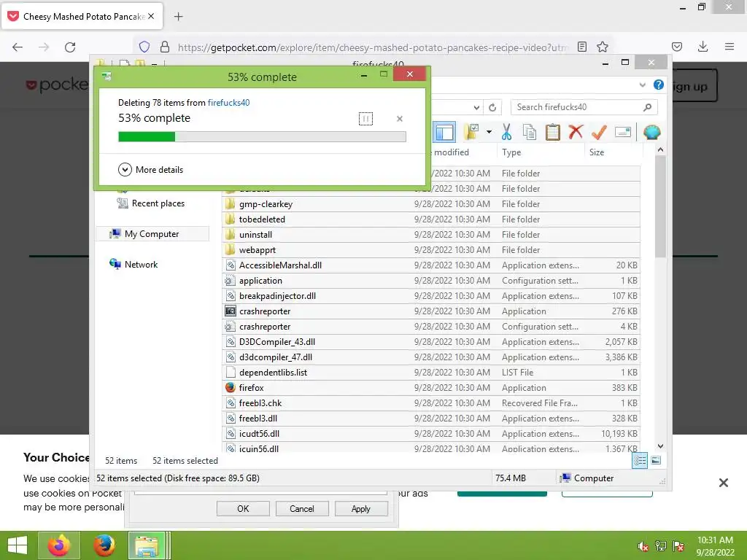Click the scissors Cut icon
Screen dimensions: 747x560
click(x=506, y=133)
